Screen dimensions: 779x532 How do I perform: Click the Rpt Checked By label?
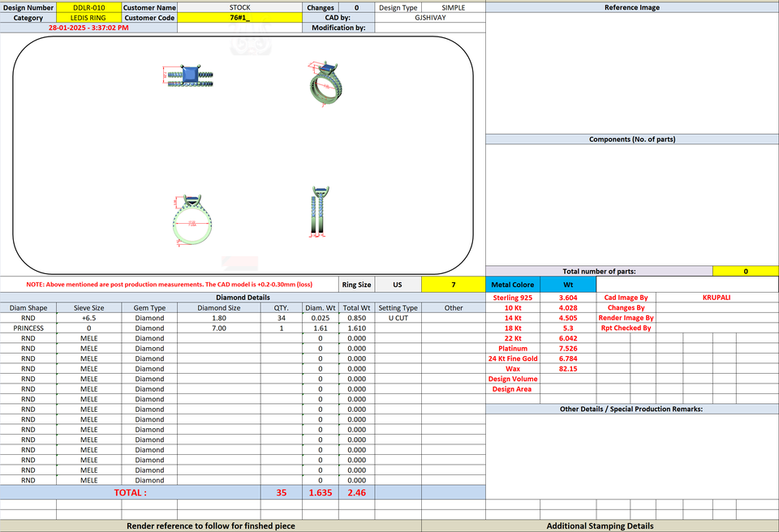(x=626, y=328)
